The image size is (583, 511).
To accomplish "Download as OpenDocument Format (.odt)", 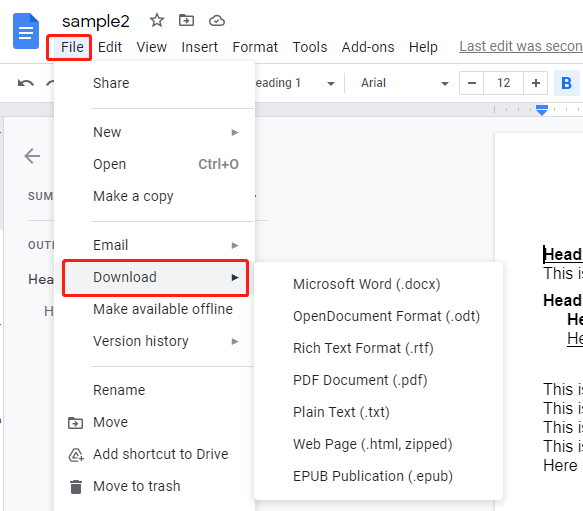I will [x=378, y=316].
